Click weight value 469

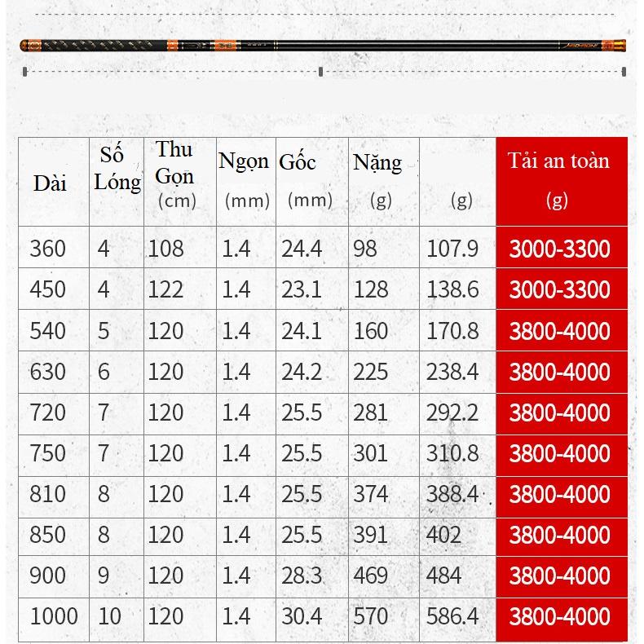(370, 576)
